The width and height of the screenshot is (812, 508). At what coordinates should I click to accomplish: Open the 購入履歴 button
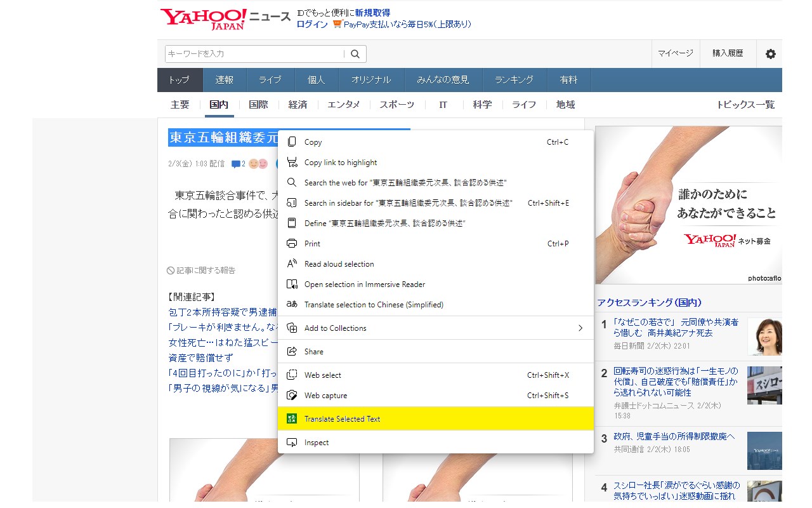[728, 53]
